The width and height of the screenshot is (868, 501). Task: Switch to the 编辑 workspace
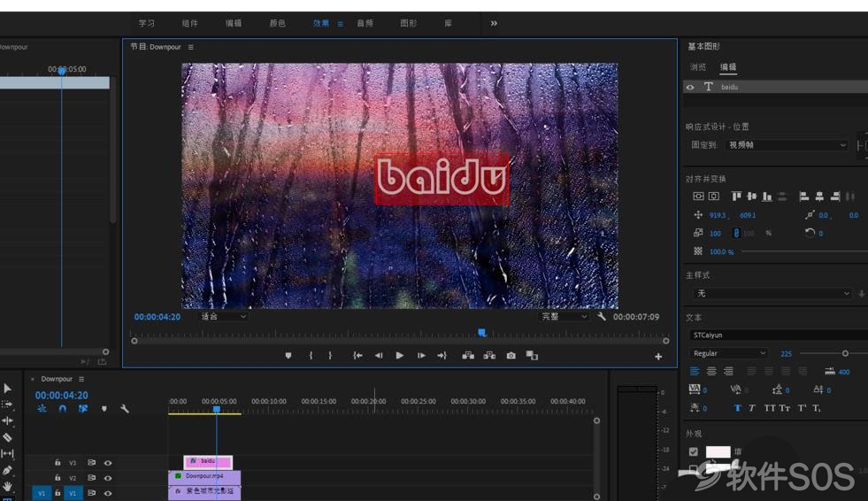click(234, 23)
